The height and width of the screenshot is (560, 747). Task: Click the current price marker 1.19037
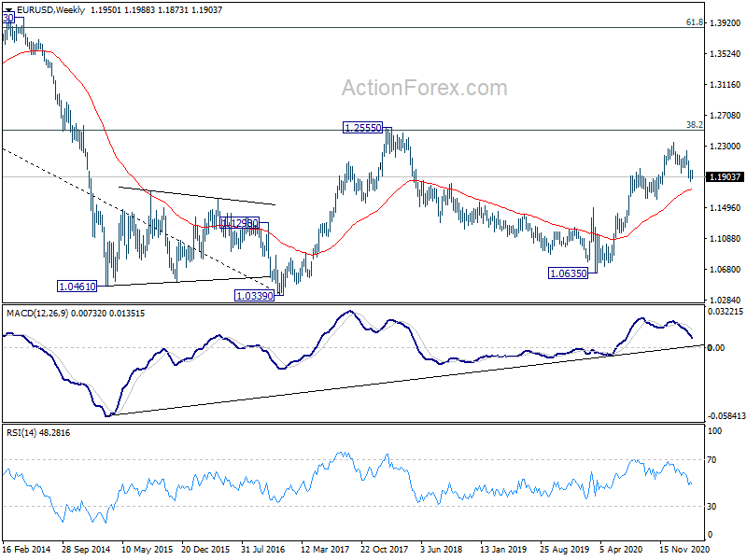tap(726, 177)
